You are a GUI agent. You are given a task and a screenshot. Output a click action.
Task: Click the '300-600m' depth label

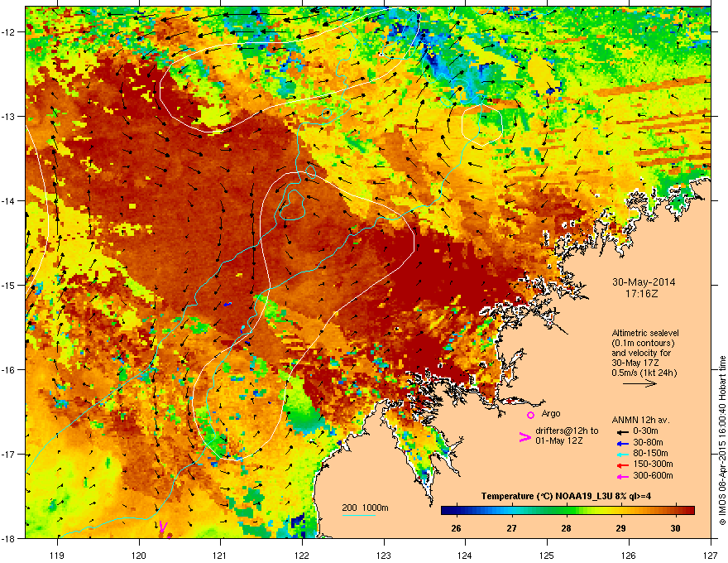point(653,475)
